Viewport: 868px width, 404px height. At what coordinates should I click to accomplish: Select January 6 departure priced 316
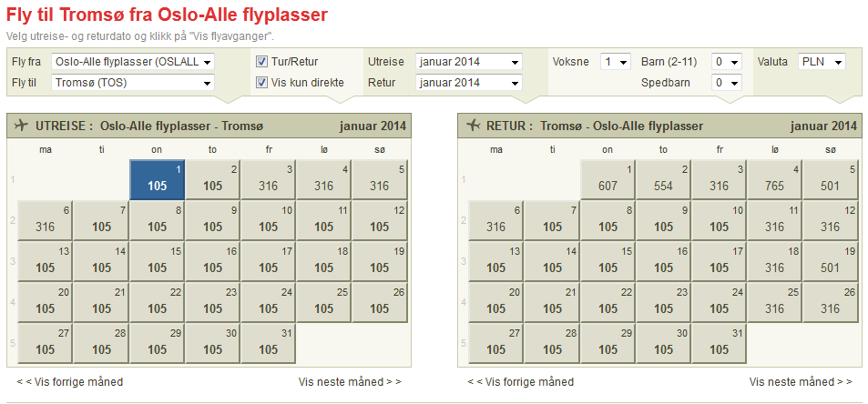pos(46,220)
